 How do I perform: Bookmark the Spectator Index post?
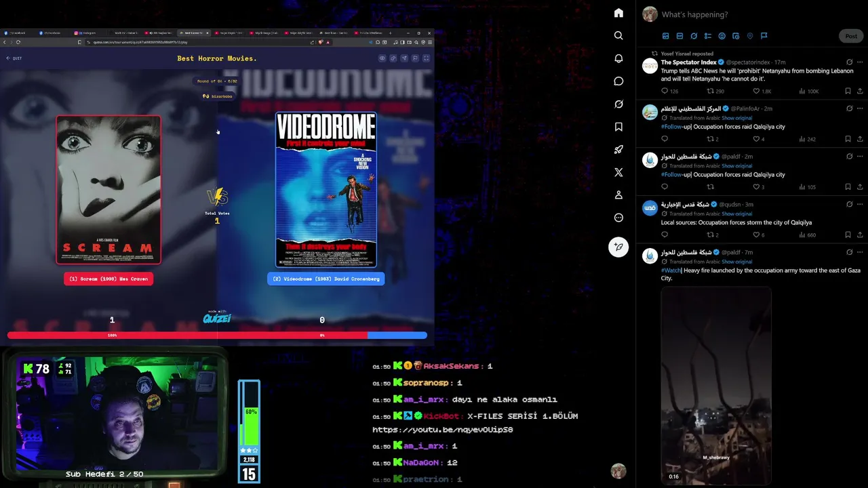(x=848, y=91)
